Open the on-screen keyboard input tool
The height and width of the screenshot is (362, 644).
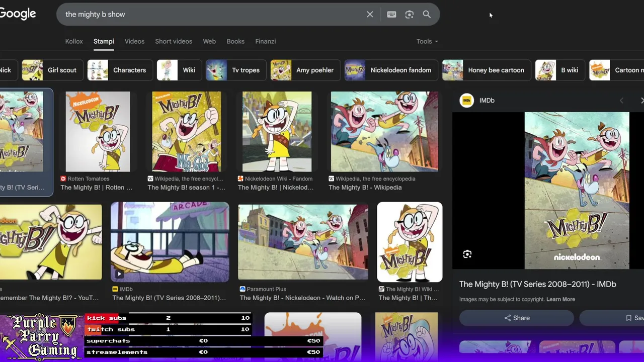coord(391,15)
